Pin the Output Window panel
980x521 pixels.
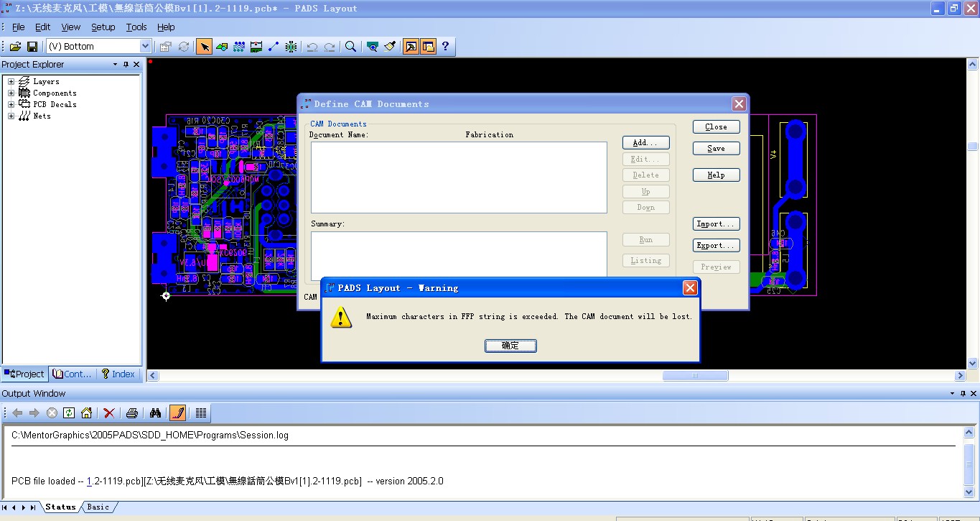click(963, 394)
